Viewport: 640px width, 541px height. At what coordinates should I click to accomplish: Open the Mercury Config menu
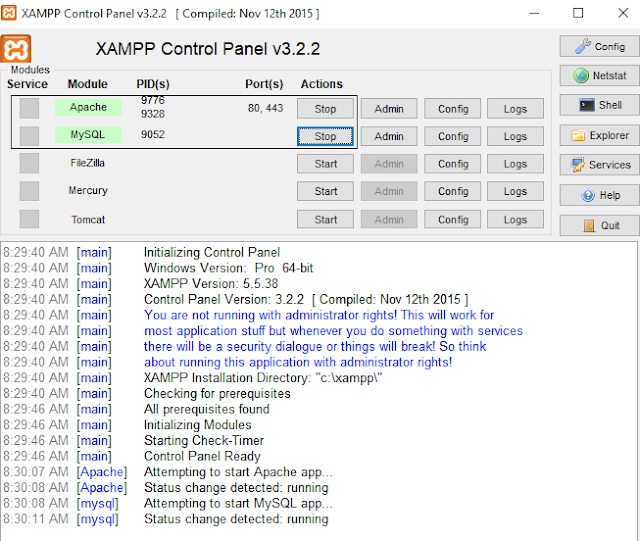click(x=453, y=191)
